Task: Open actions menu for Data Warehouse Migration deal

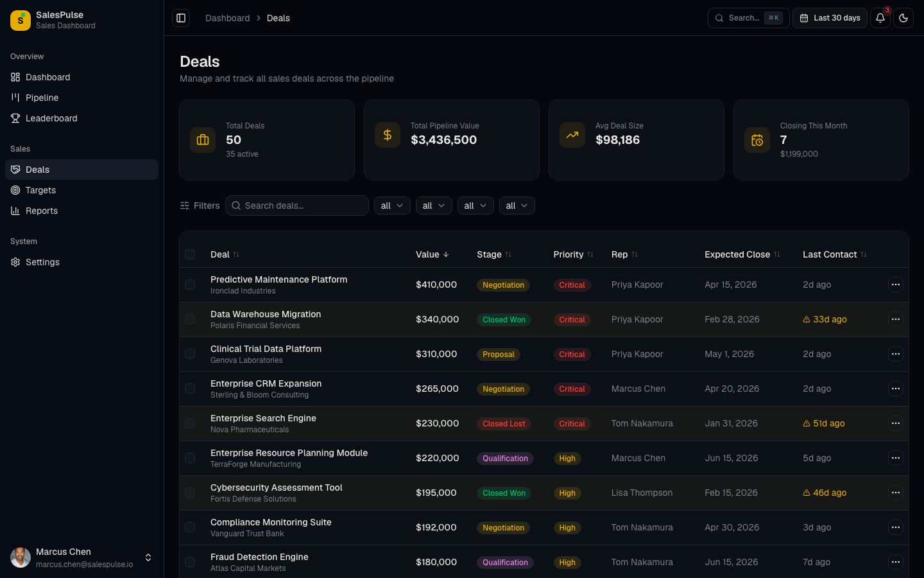Action: [x=895, y=319]
